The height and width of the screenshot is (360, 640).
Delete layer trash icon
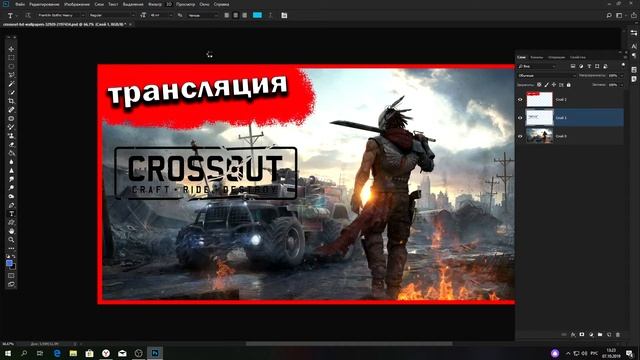coord(618,335)
